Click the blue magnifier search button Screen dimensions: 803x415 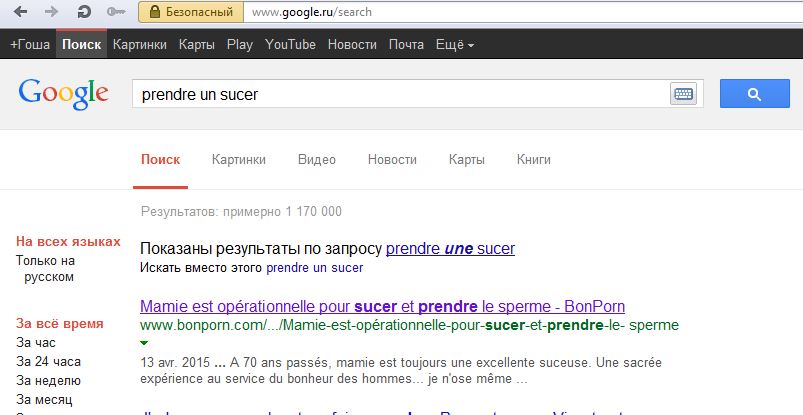coord(754,94)
